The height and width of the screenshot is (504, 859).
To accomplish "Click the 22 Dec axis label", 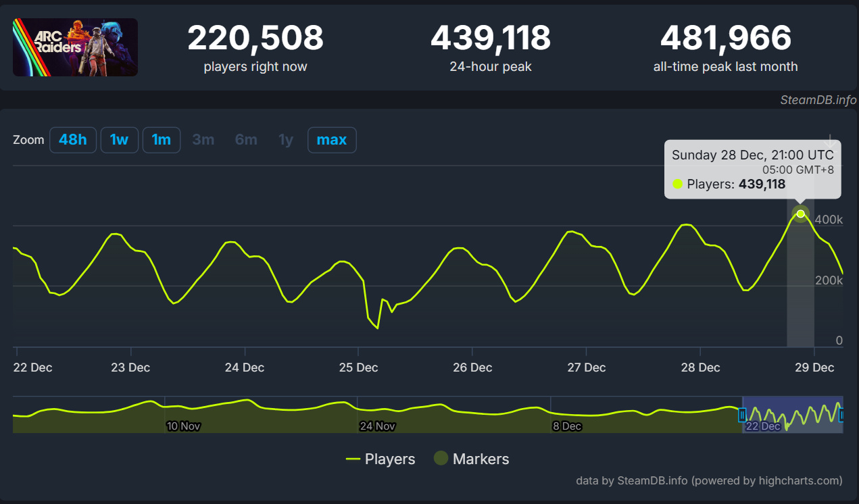I will [32, 368].
